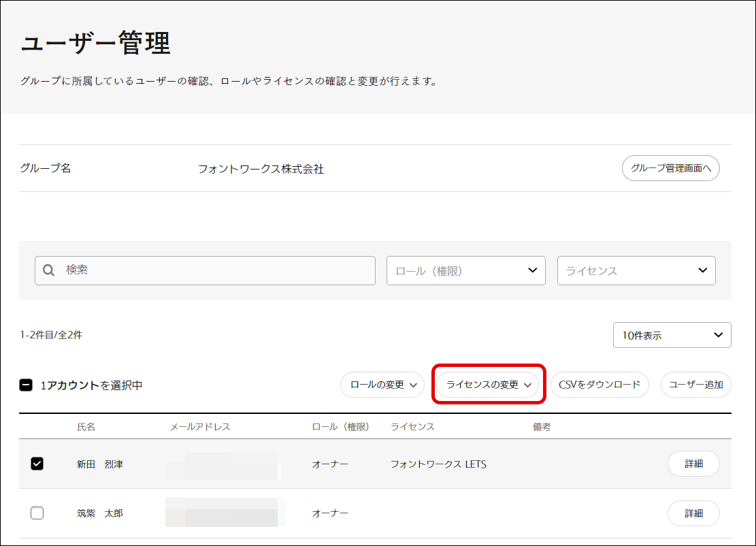Click the メールアドレス column header
Viewport: 756px width, 546px height.
[200, 427]
